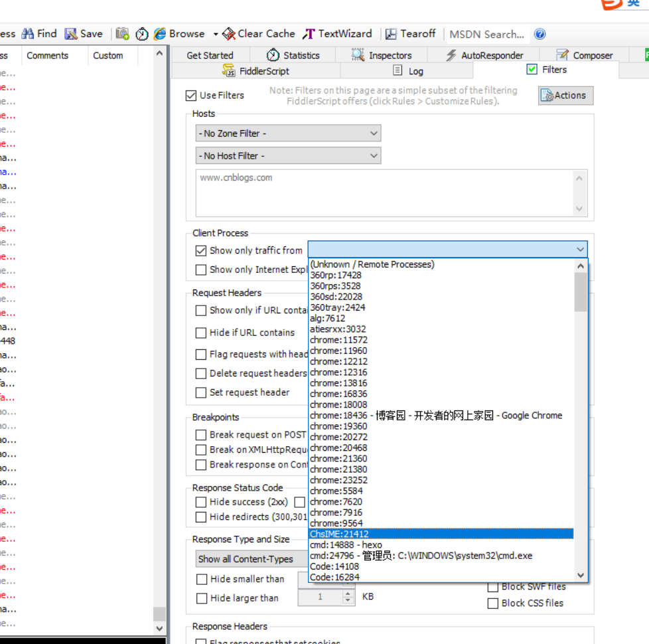Select 360tray:2424 process entry
Viewport: 649px width, 644px height.
click(x=441, y=307)
